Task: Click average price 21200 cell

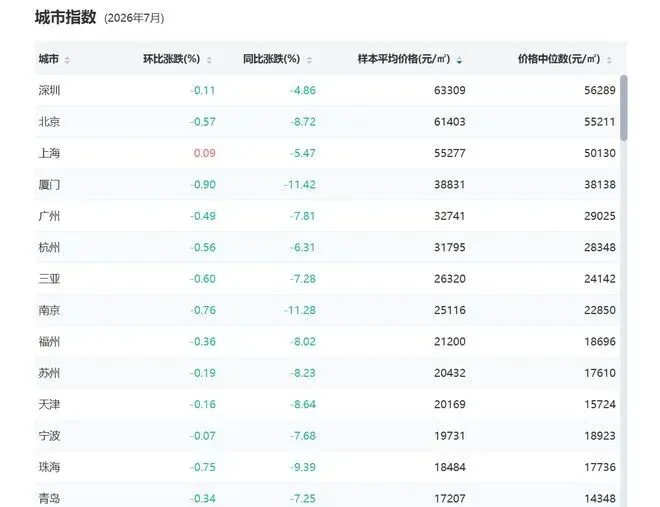Action: pyautogui.click(x=450, y=342)
